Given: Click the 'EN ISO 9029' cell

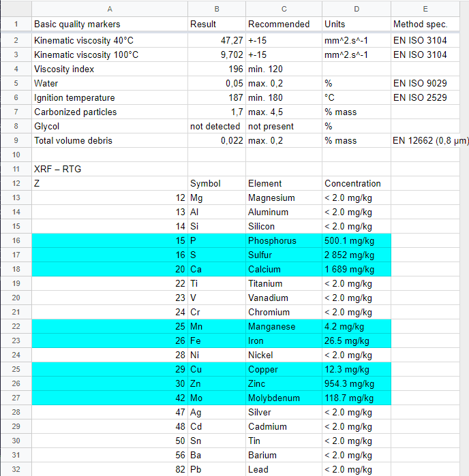Looking at the screenshot, I should point(425,83).
